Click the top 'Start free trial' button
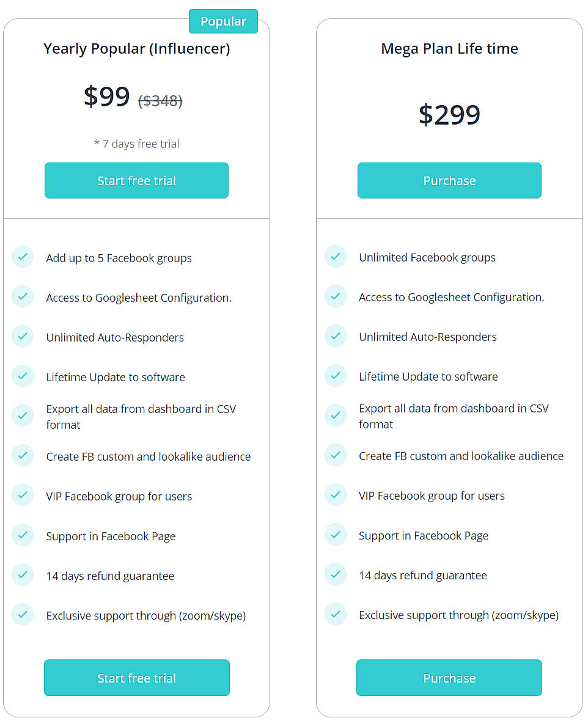Screen dimensions: 588x721 136,180
